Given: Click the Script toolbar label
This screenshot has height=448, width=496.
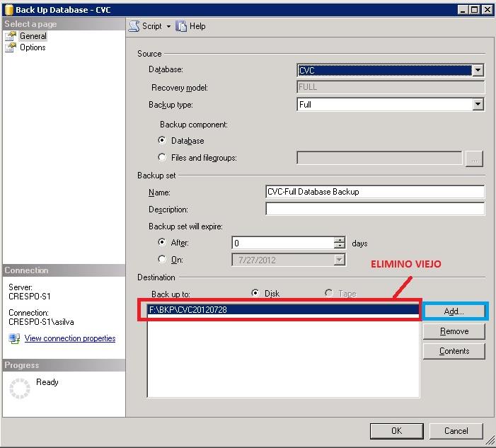Looking at the screenshot, I should tap(152, 26).
